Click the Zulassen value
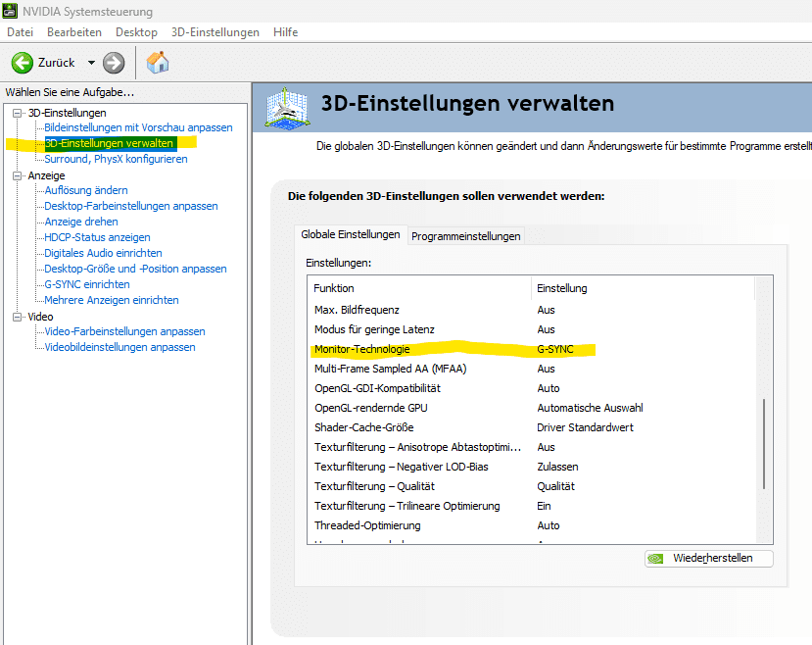 coord(557,467)
